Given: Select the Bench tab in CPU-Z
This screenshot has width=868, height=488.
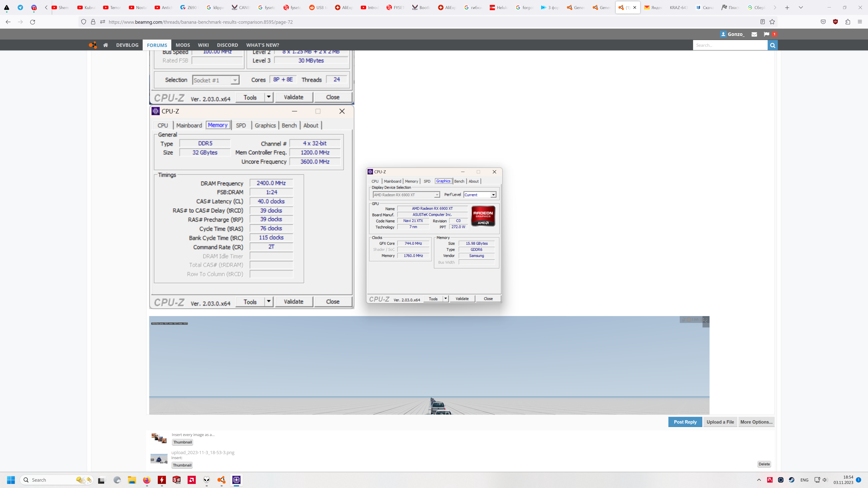Looking at the screenshot, I should 459,181.
